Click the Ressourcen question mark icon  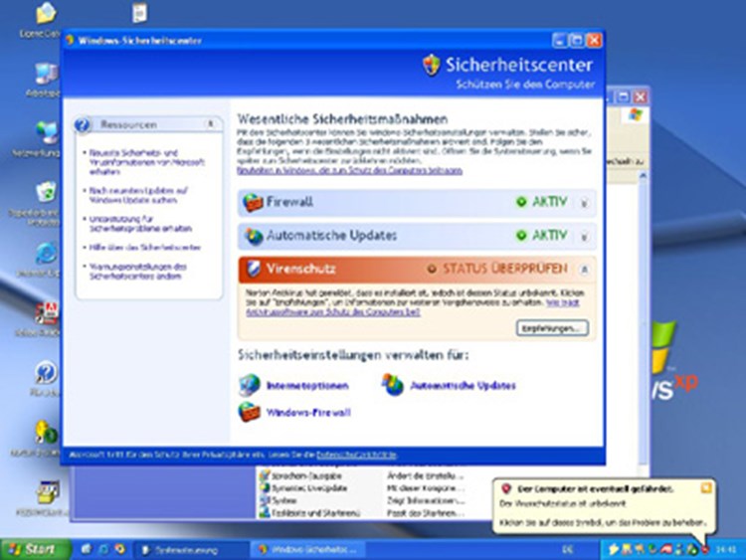click(83, 125)
